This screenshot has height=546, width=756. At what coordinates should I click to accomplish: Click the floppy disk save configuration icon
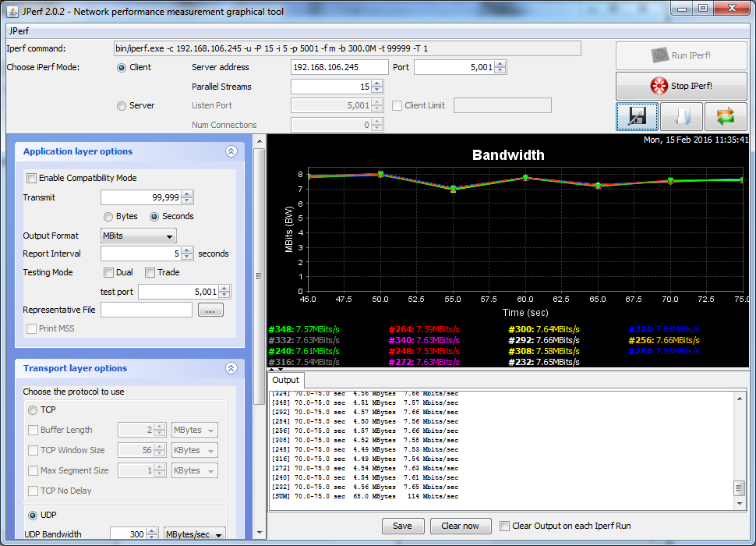[637, 116]
